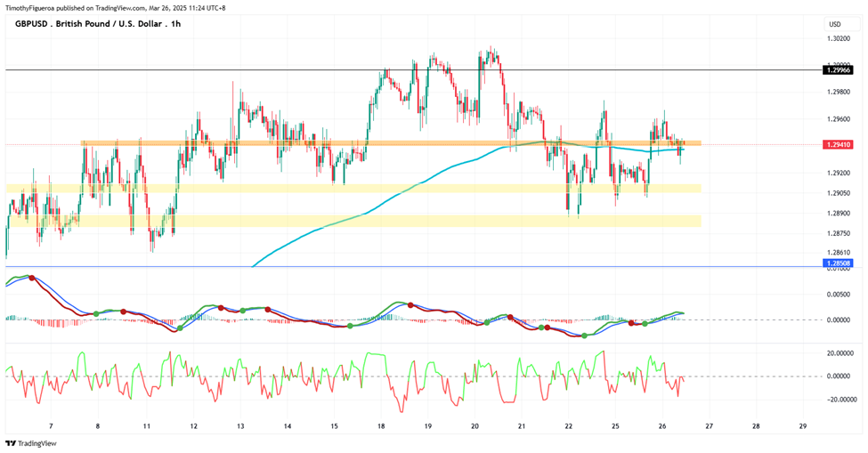The height and width of the screenshot is (453, 868).
Task: Click the 1h timeframe in chart title
Action: point(175,24)
